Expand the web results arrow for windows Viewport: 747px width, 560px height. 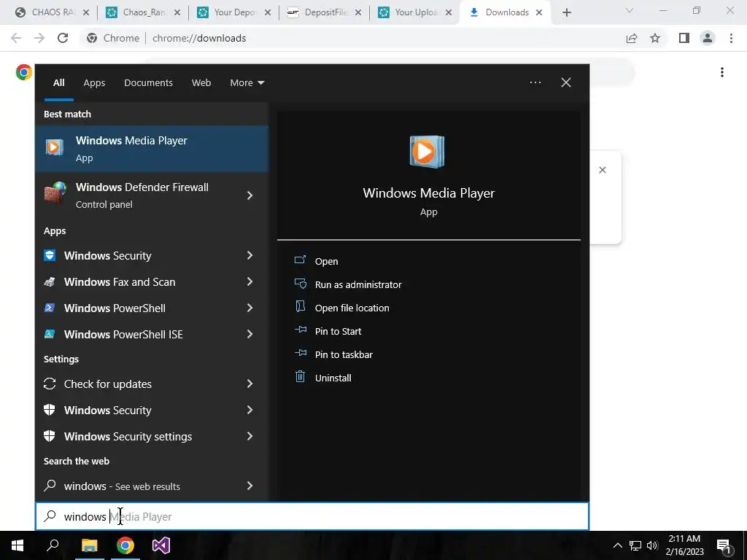pos(249,486)
